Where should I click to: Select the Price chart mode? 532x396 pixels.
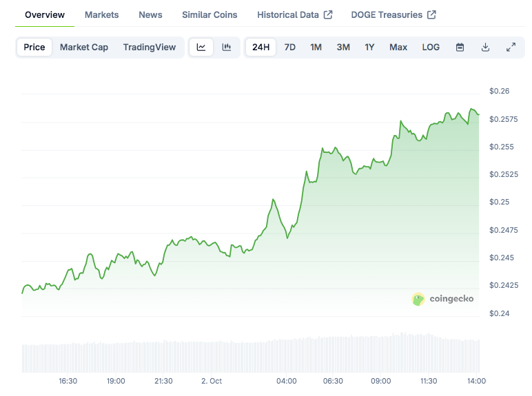coord(34,48)
